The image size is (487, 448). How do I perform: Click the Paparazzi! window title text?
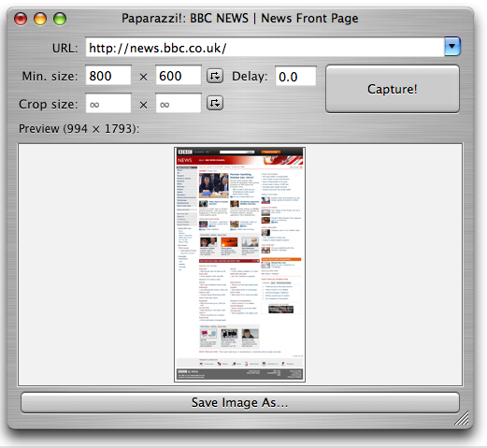pos(239,18)
